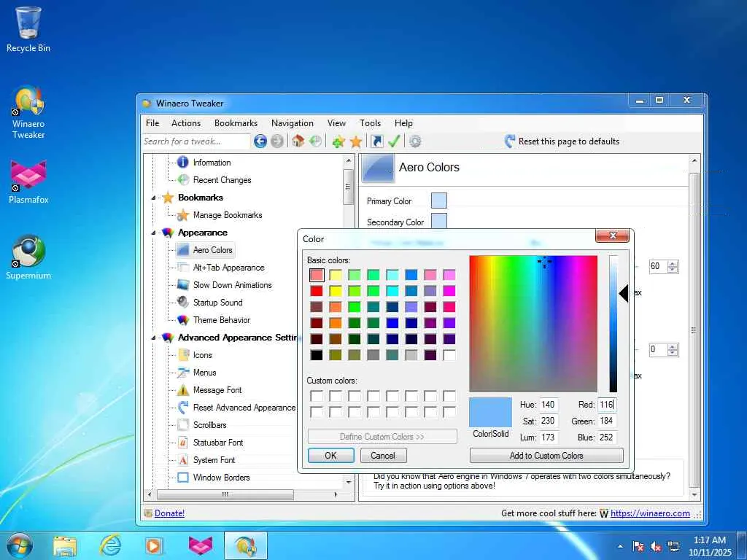Click the Create shortcut arrow toolbar icon
747x560 pixels.
377,141
